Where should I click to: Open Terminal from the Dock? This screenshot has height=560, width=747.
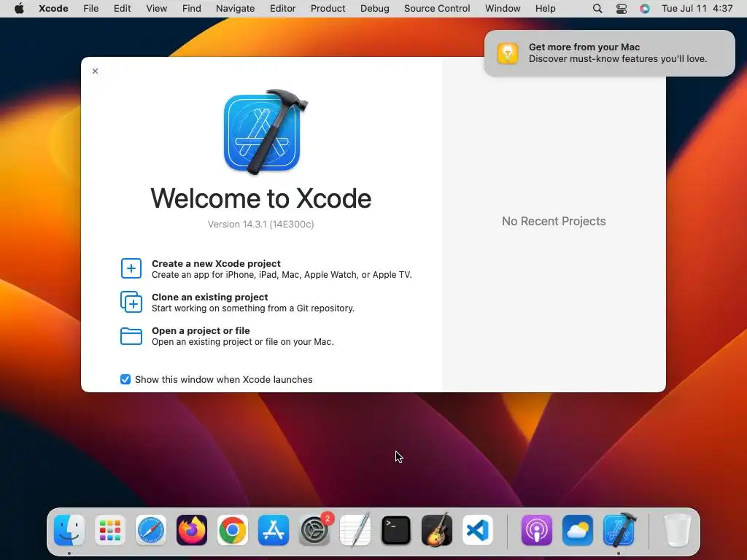396,530
